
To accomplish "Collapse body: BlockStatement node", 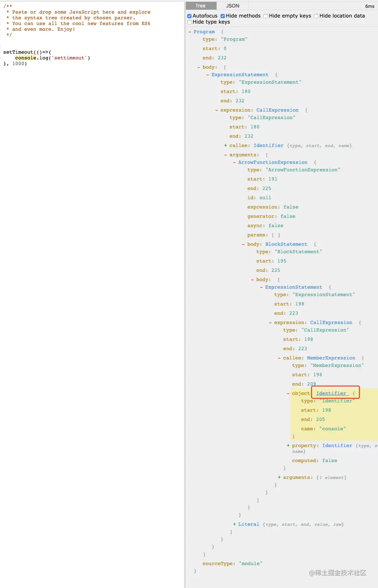I will point(243,244).
